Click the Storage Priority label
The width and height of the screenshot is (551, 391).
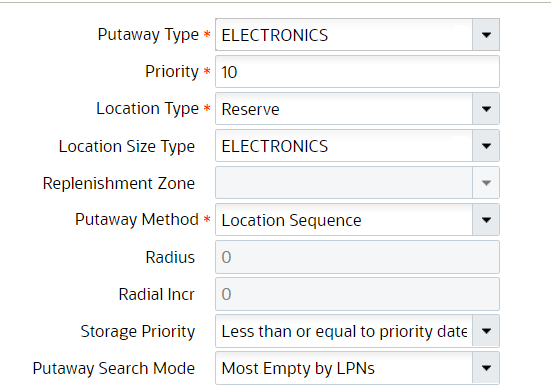(x=138, y=332)
